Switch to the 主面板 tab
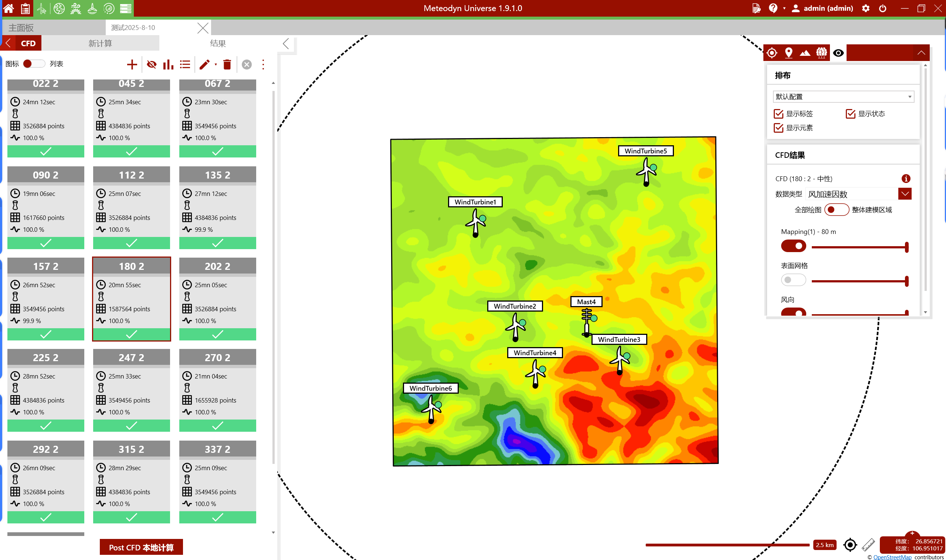Screen dimensions: 946x560 pos(21,28)
